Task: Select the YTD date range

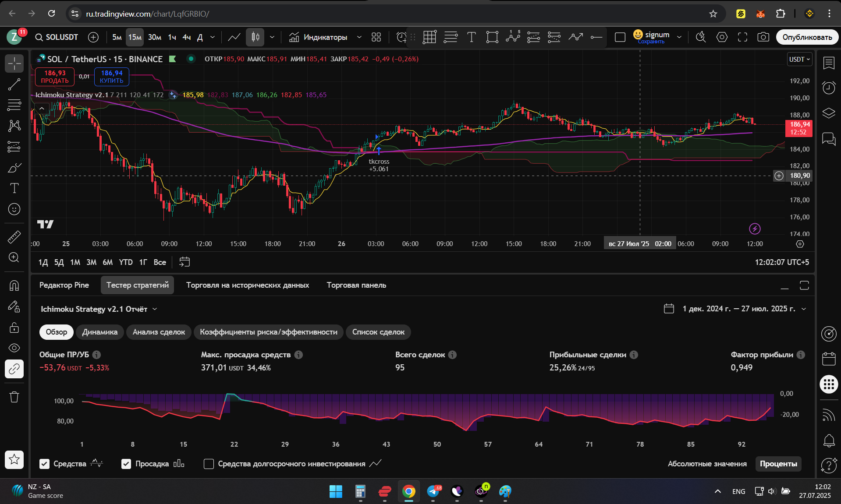Action: 126,262
